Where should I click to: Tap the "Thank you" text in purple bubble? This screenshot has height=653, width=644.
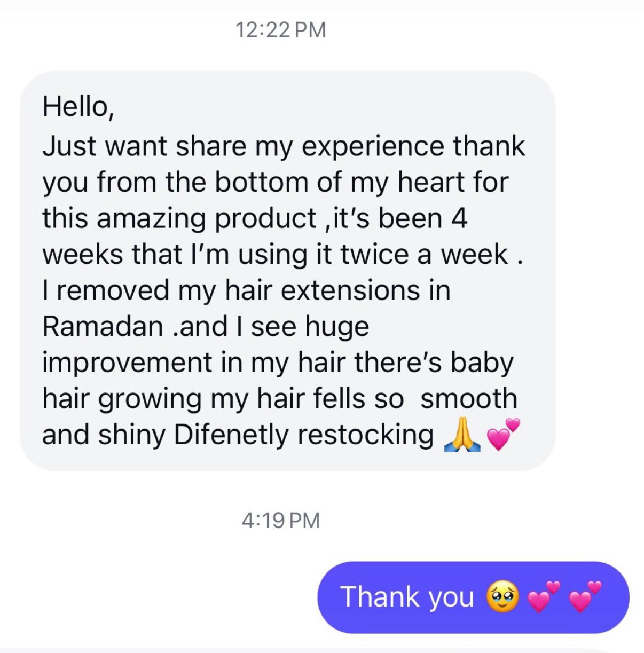(x=407, y=597)
